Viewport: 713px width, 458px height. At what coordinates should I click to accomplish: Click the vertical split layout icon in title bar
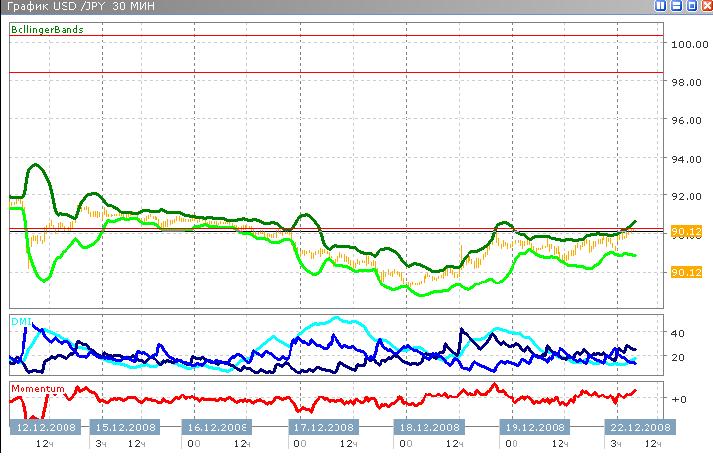(x=661, y=6)
